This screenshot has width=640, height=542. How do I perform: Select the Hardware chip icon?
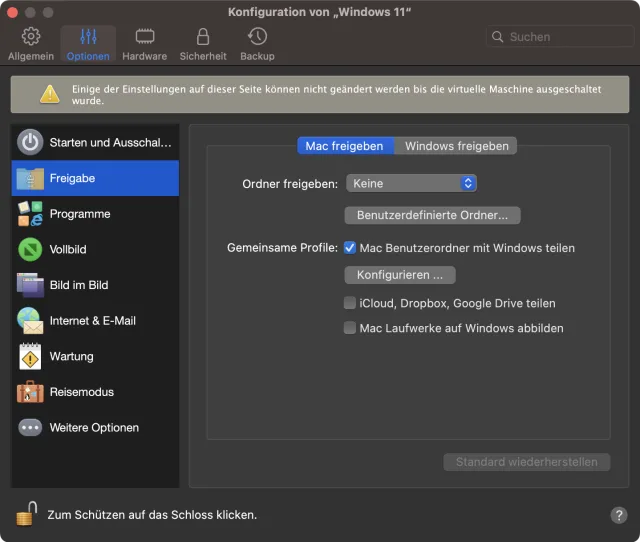[x=144, y=37]
